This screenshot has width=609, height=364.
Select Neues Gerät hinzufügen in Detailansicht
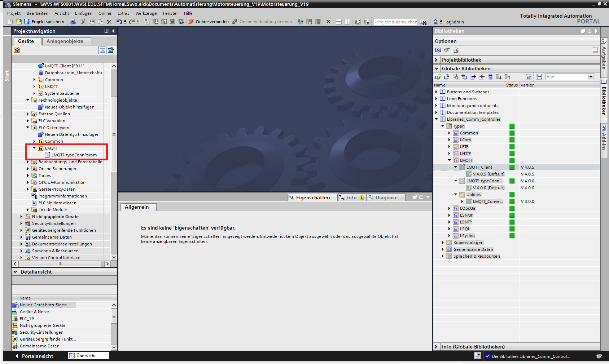coord(43,305)
